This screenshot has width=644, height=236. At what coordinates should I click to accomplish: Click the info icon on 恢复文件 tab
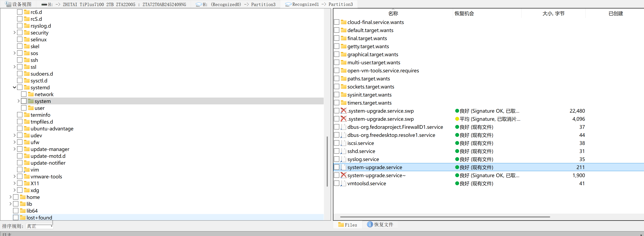pyautogui.click(x=370, y=224)
